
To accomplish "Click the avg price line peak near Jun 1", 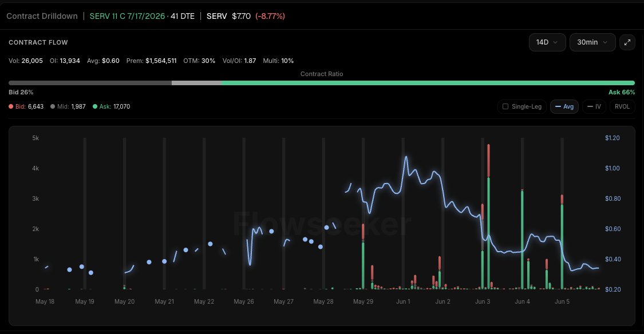I will tap(406, 157).
